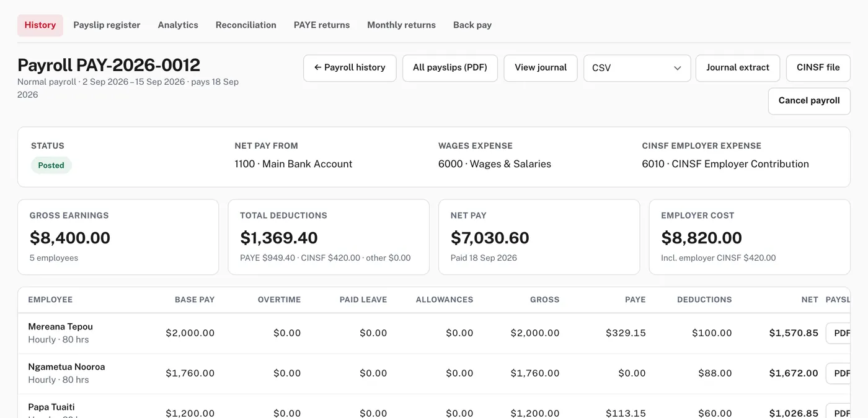Open the Back pay tab

[x=472, y=25]
